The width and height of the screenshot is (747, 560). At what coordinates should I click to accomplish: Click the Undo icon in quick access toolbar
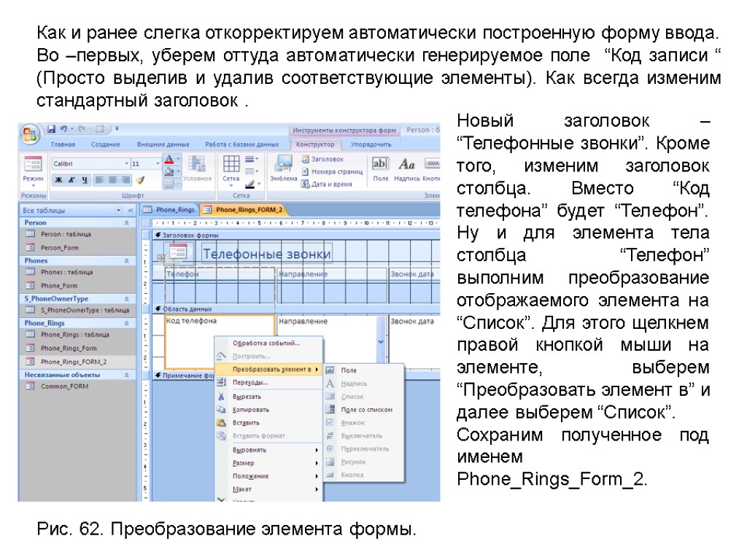63,129
